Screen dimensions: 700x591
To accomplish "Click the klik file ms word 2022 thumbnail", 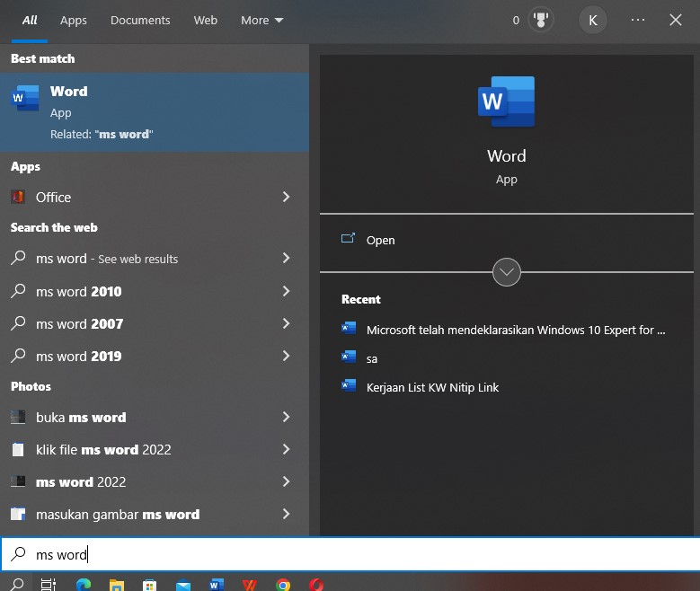I will [x=18, y=449].
